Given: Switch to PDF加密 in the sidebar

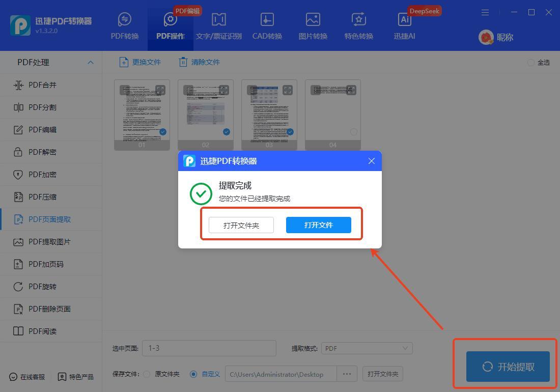Looking at the screenshot, I should tap(43, 175).
